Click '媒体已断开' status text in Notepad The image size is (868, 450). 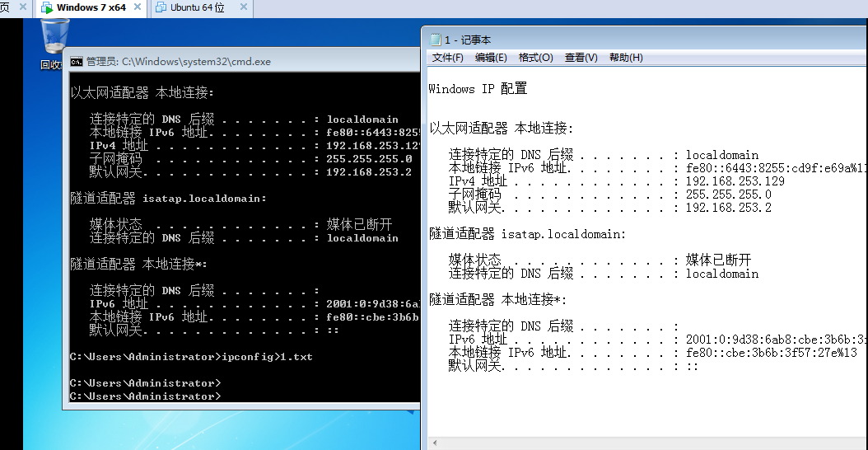[719, 260]
